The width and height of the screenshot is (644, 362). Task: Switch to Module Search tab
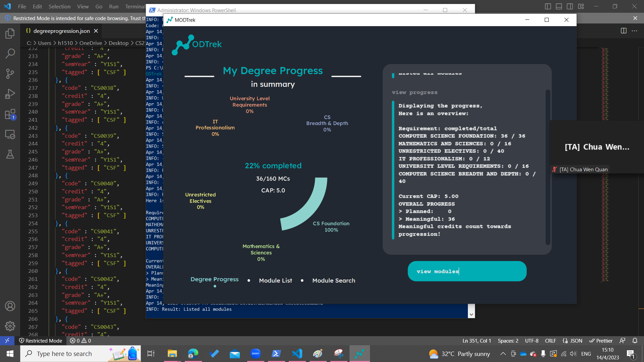coord(333,281)
